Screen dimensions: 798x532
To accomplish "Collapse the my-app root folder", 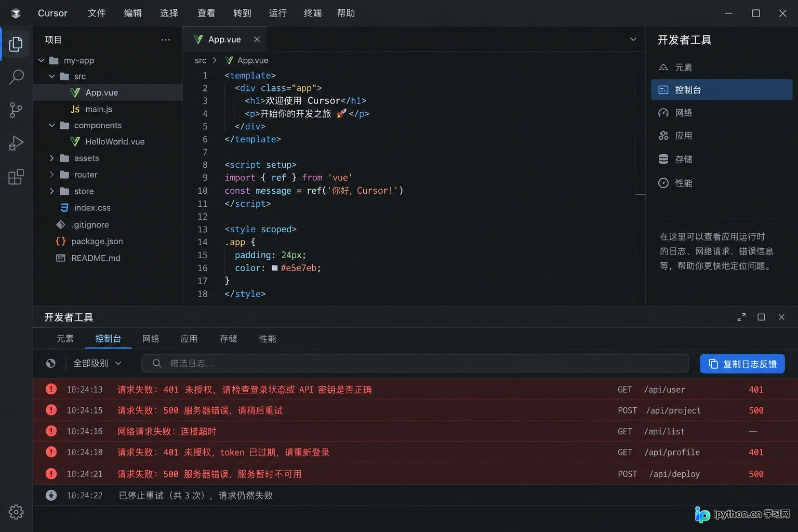I will (x=41, y=60).
